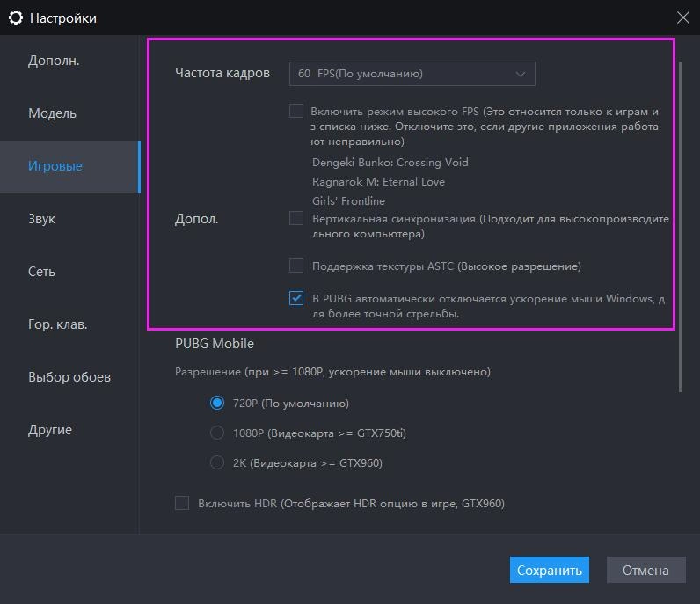
Task: Enable the Включить HDR checkbox
Action: click(x=182, y=503)
